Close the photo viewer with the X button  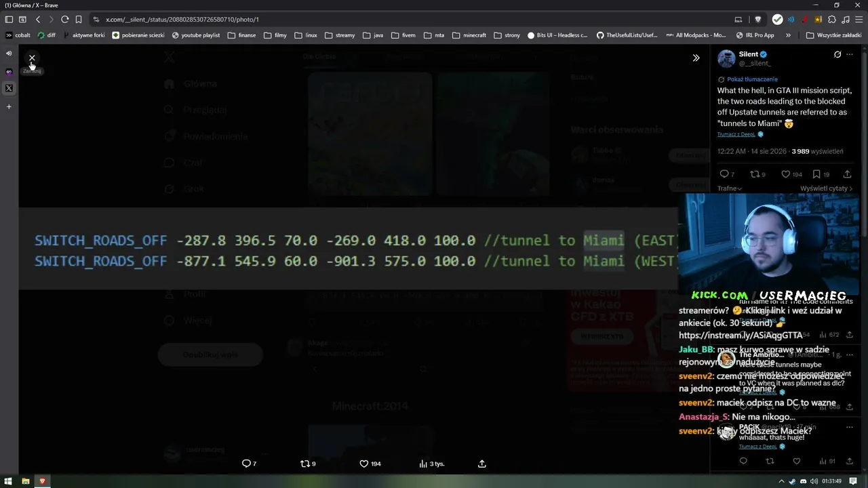click(x=32, y=58)
